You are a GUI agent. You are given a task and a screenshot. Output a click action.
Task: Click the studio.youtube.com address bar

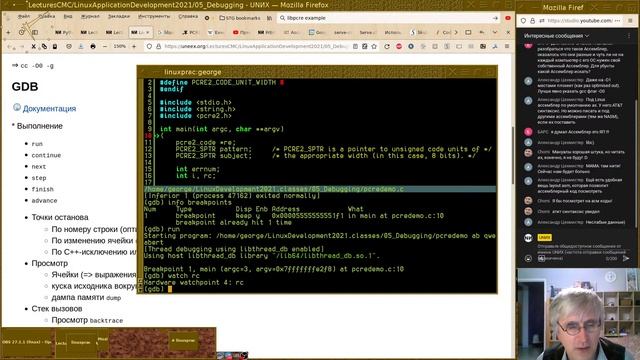click(x=580, y=20)
